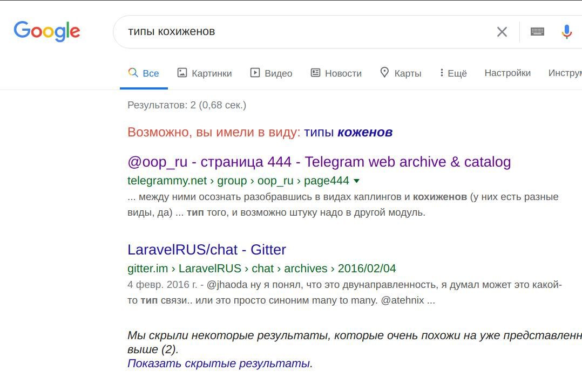Open the gitter.im breadcrumb URL

click(x=261, y=268)
